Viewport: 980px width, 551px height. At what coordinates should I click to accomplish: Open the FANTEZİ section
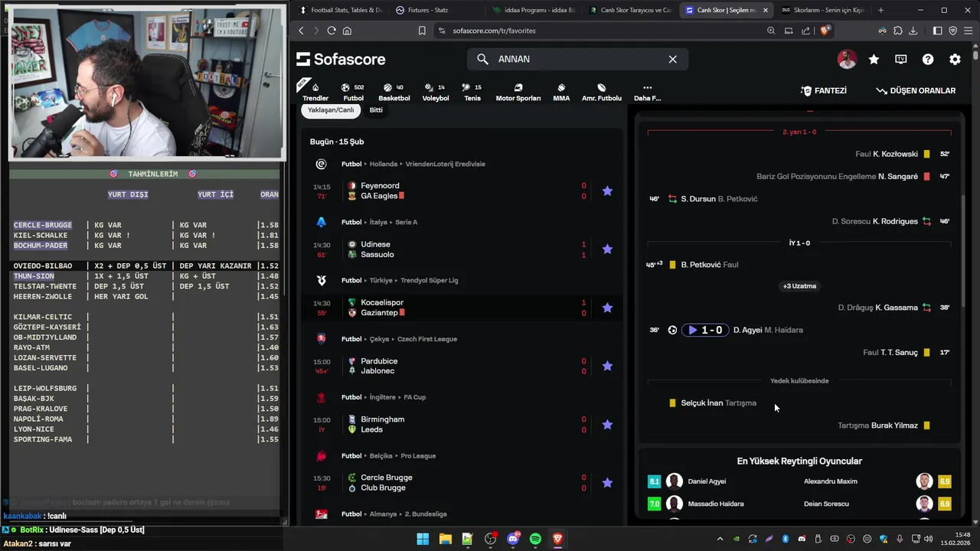coord(824,90)
